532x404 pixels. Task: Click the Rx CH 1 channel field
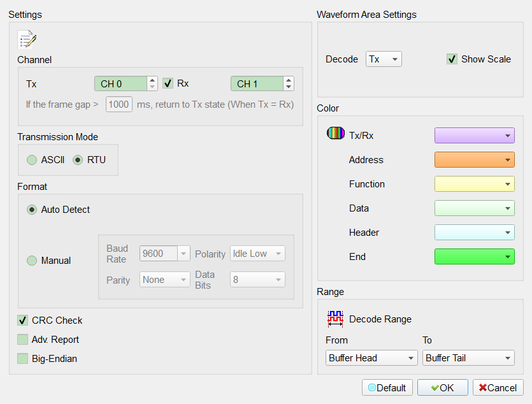click(257, 83)
